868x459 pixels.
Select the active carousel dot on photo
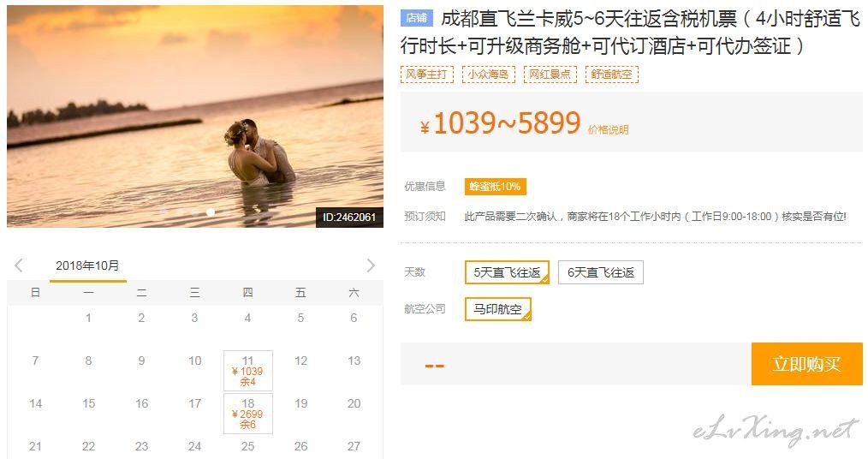(211, 212)
